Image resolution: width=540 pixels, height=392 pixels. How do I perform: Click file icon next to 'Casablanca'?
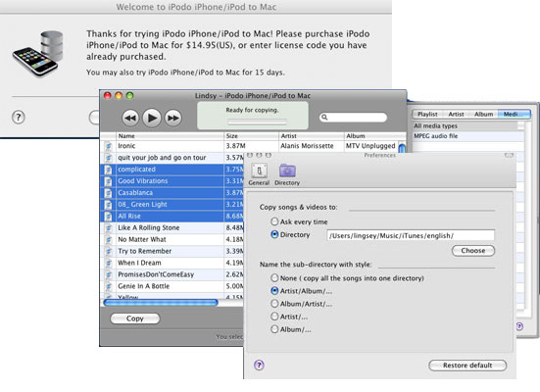click(x=108, y=193)
